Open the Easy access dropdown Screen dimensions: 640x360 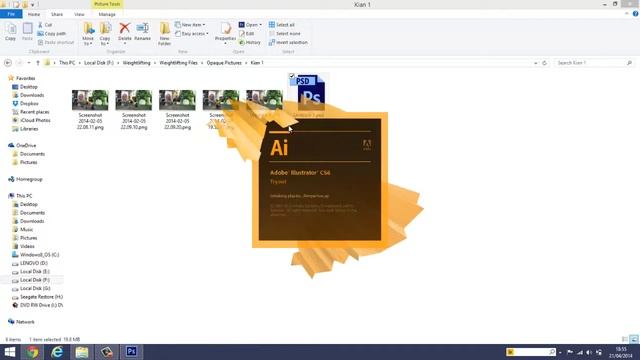pos(192,33)
